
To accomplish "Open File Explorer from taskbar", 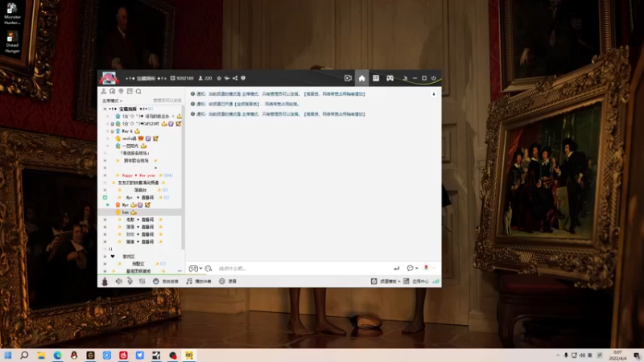I will (41, 355).
